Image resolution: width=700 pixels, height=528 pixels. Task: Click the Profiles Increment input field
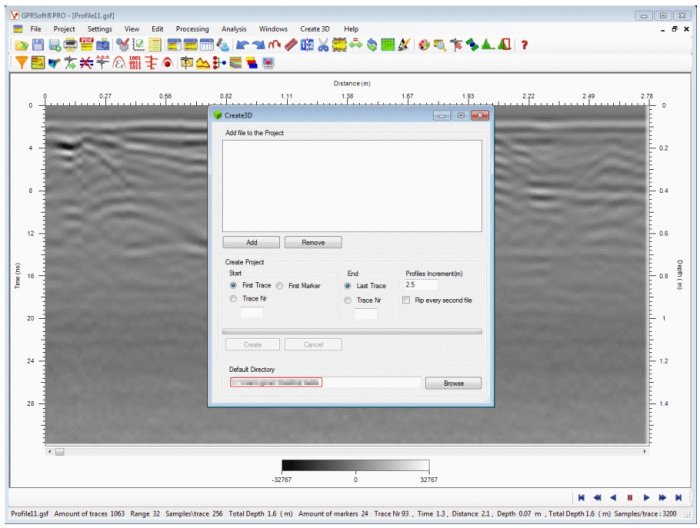point(421,285)
